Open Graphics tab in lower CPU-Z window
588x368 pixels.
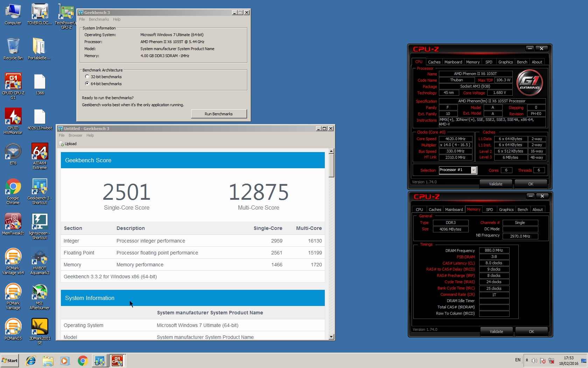click(x=506, y=210)
